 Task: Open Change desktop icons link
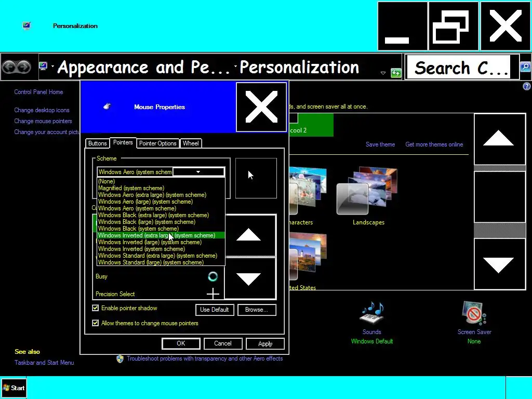[42, 110]
